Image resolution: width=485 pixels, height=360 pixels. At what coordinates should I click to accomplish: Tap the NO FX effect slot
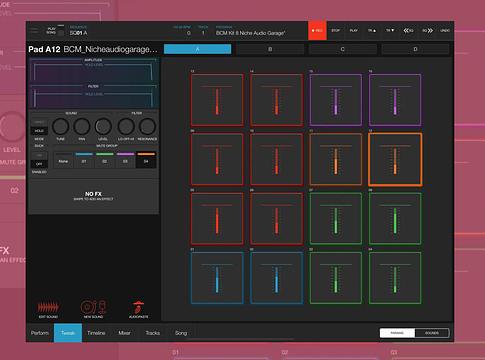pyautogui.click(x=94, y=196)
